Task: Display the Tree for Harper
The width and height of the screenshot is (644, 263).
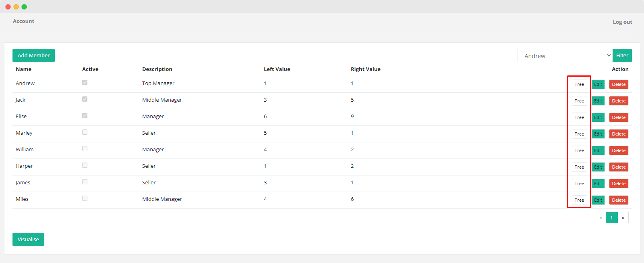Action: click(579, 167)
